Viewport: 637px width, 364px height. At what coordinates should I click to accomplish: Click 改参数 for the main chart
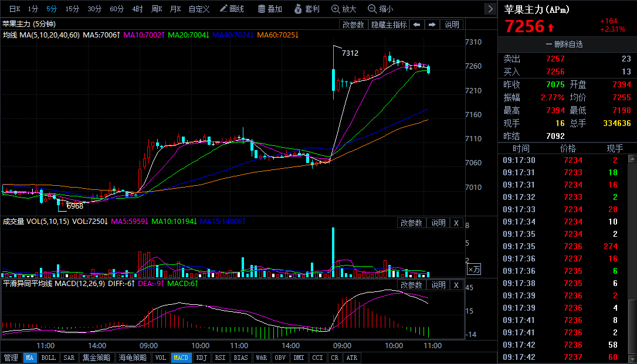coord(353,25)
